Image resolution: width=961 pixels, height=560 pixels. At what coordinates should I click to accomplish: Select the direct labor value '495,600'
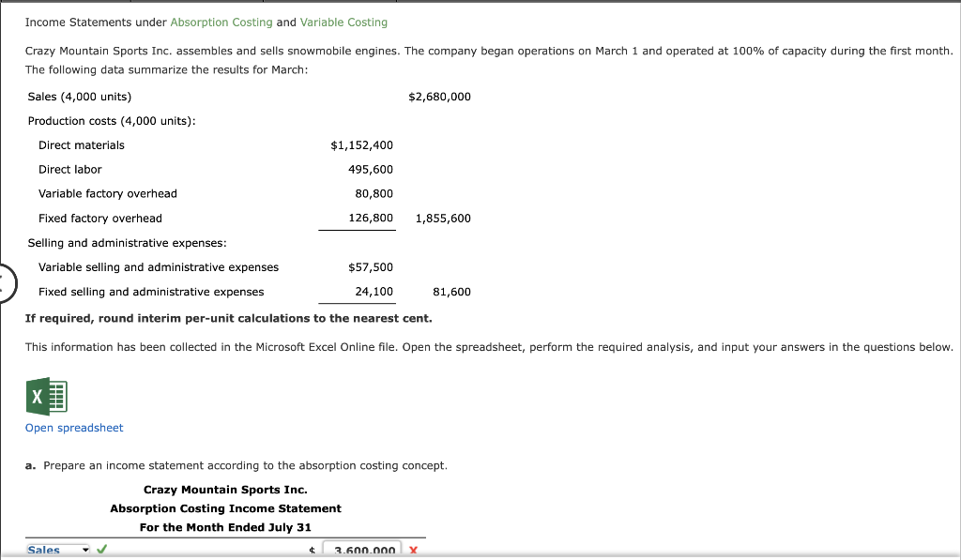[x=371, y=170]
